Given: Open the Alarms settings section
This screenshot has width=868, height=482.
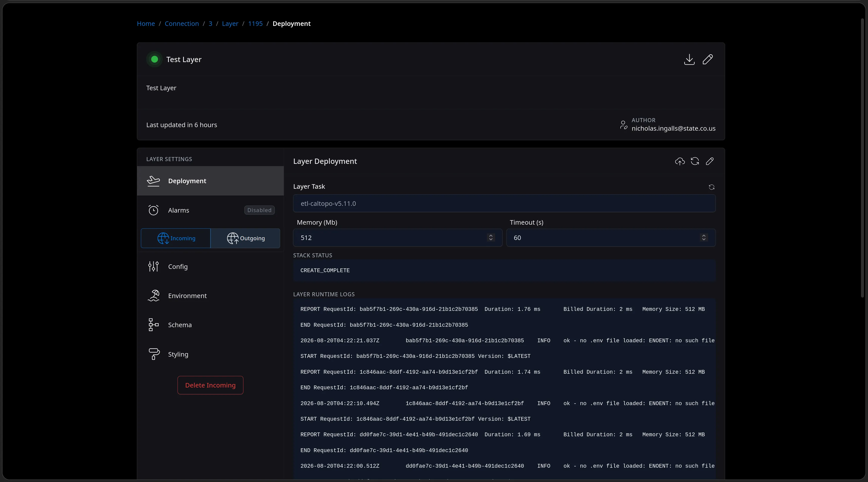Looking at the screenshot, I should (x=210, y=210).
